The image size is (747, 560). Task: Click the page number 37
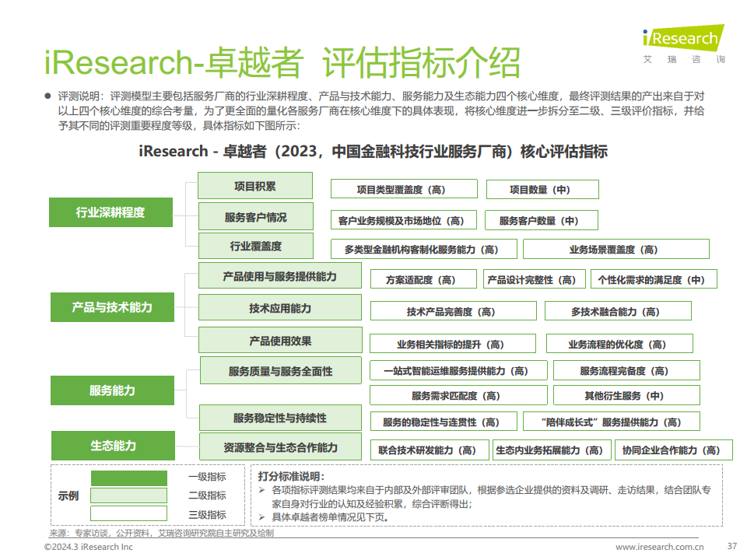(x=731, y=546)
